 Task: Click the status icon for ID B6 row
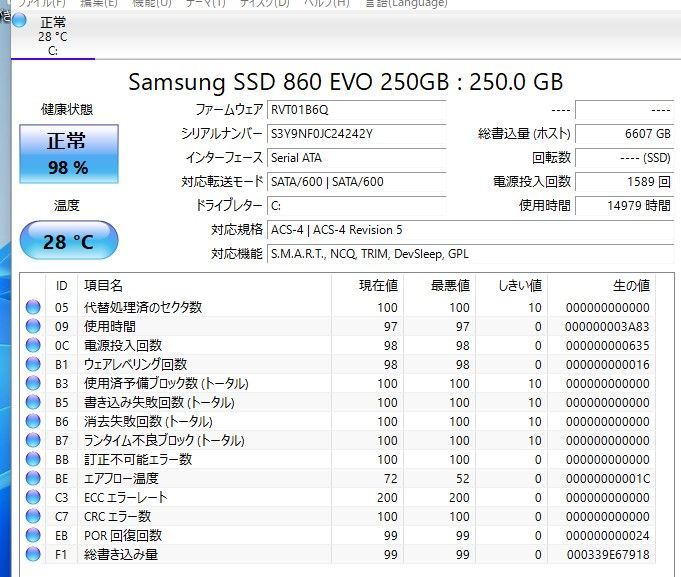(33, 421)
